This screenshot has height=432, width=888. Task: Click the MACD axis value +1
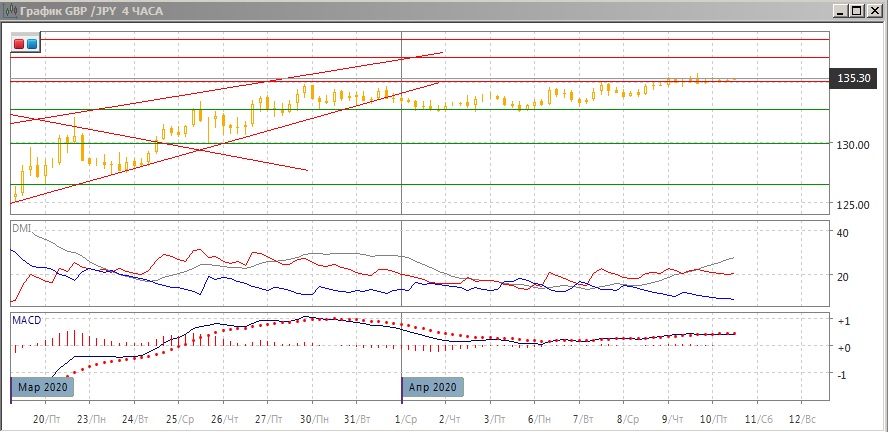845,321
